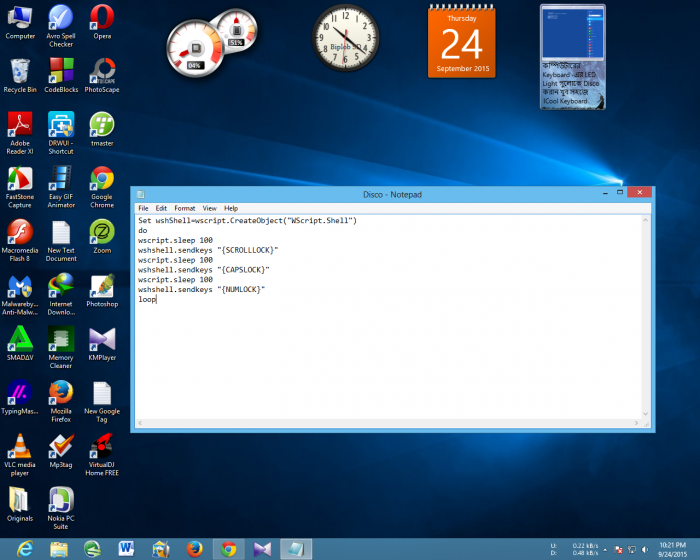Open the CodeBlocks shortcut

click(61, 76)
